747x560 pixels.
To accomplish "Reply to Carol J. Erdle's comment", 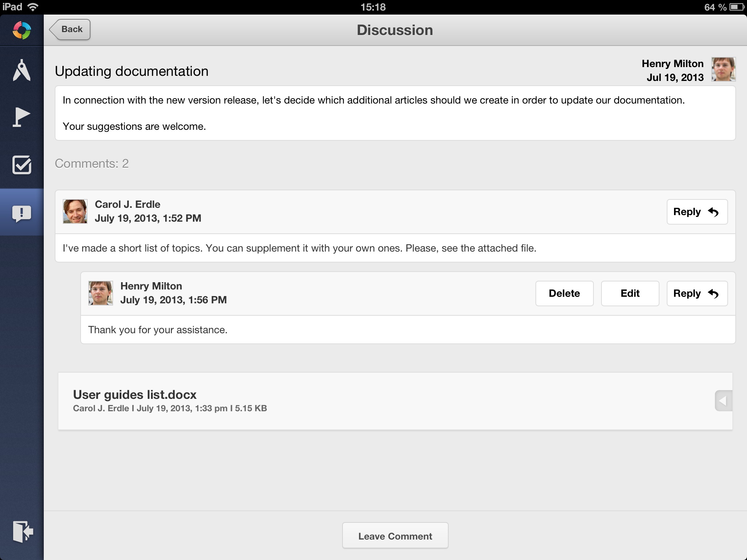I will coord(697,212).
